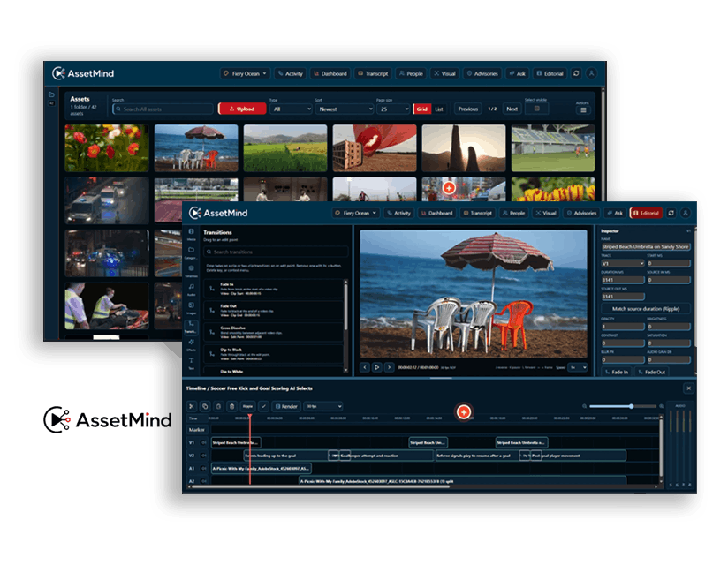Open Transcript tab in the Editorial window
The width and height of the screenshot is (728, 565).
pyautogui.click(x=477, y=213)
